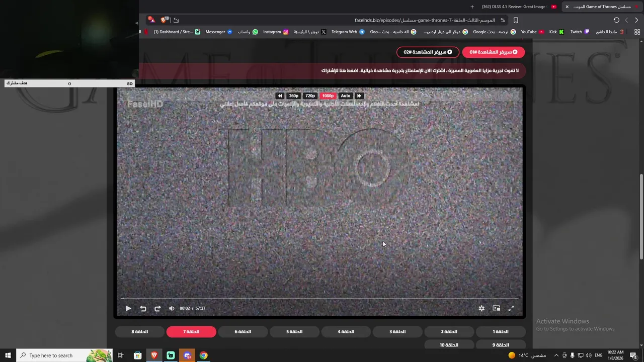Open episode الحلقة 2
This screenshot has height=362, width=644.
(x=449, y=332)
